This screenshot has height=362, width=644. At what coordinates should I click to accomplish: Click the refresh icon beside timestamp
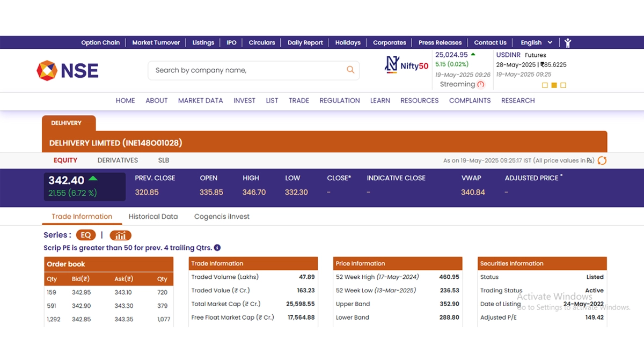pos(602,160)
